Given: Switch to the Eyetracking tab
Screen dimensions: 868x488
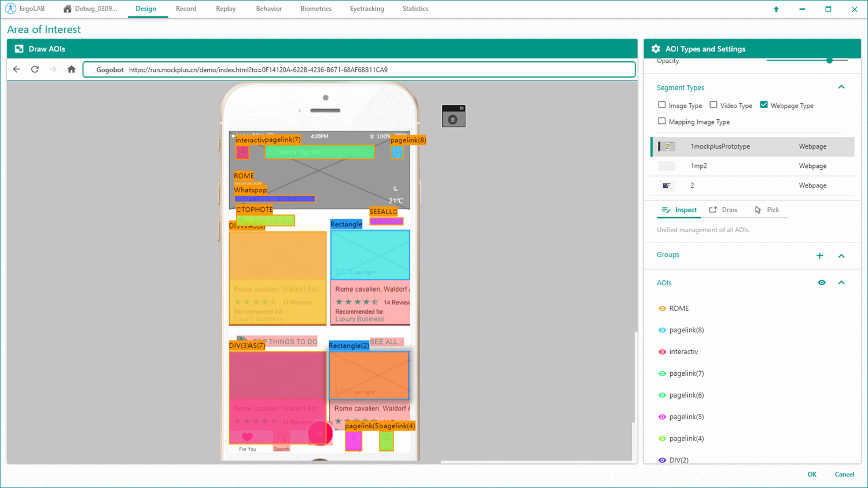Looking at the screenshot, I should (x=366, y=9).
